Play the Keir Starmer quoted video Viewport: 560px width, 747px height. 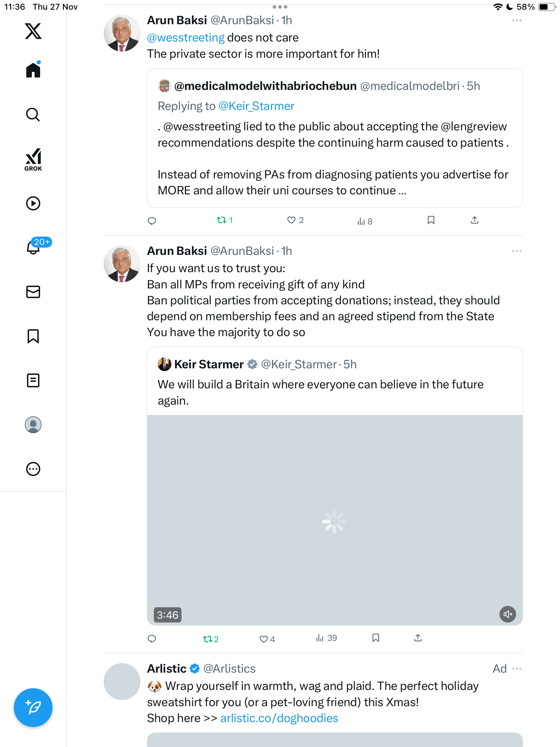tap(334, 521)
